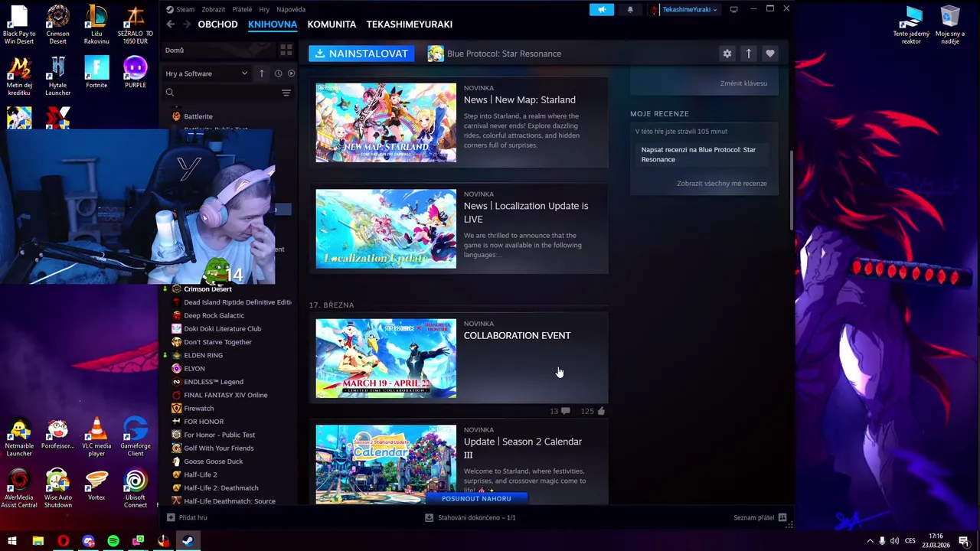Open volume control in the system tray
980x551 pixels.
click(894, 541)
